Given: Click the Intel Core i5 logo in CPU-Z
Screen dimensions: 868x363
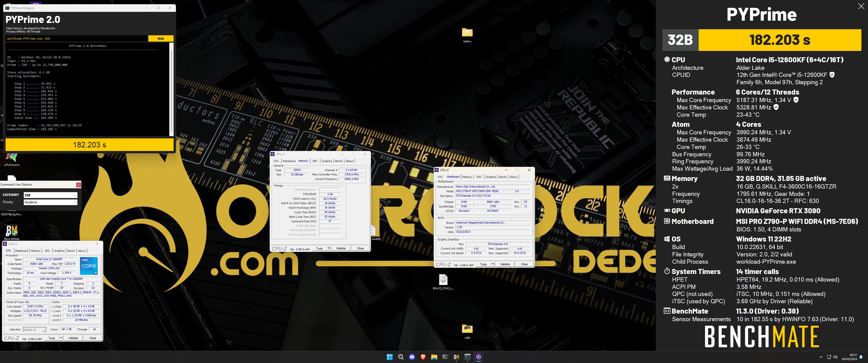Looking at the screenshot, I should [89, 266].
